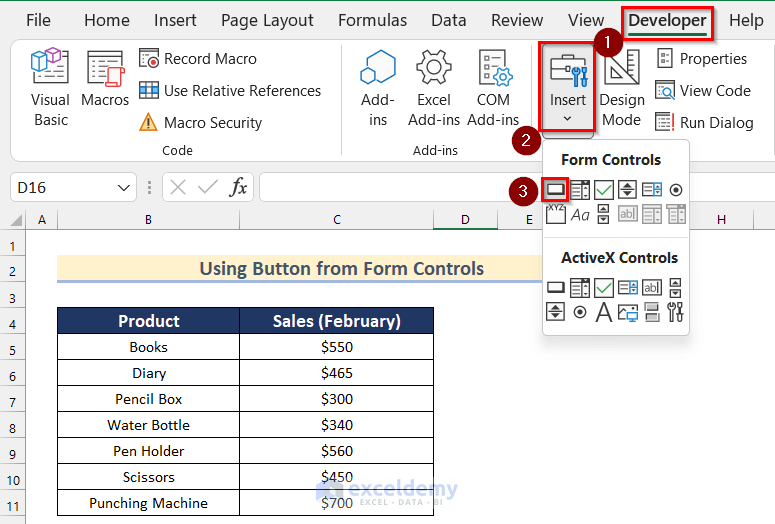
Task: Switch to the Page Layout tab
Action: pos(267,20)
